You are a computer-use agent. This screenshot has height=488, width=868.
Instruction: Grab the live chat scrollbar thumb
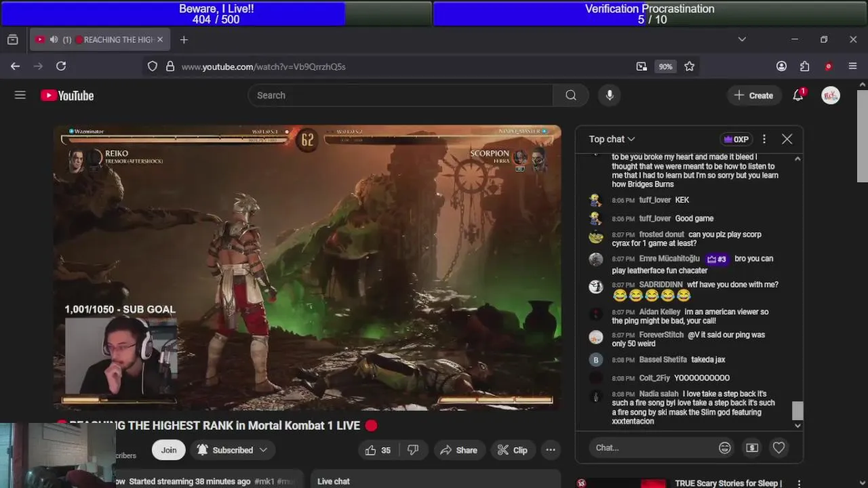click(x=797, y=410)
